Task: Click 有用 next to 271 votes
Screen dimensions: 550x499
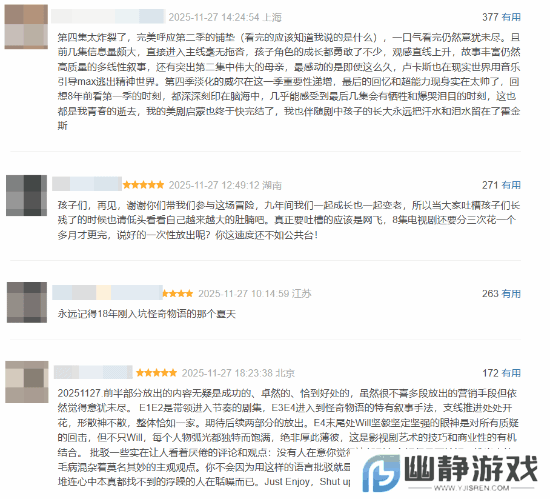Action: 511,185
